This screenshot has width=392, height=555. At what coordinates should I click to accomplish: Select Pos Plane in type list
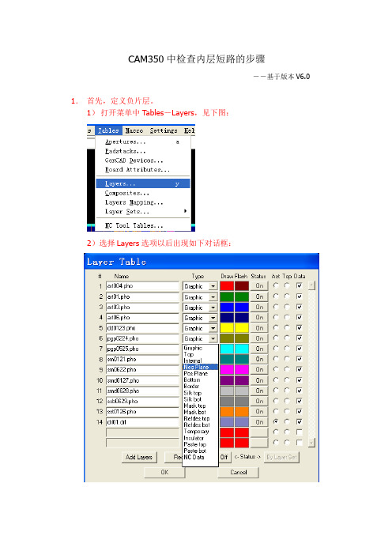click(200, 373)
